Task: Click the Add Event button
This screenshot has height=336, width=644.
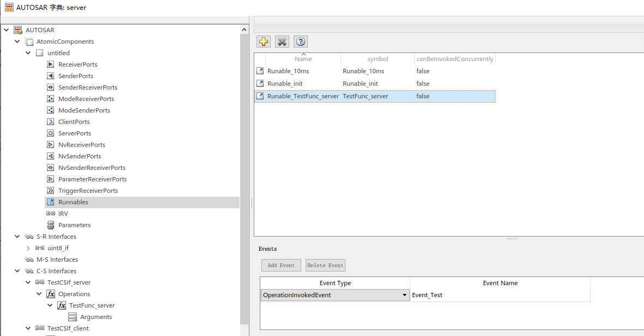Action: pyautogui.click(x=281, y=265)
